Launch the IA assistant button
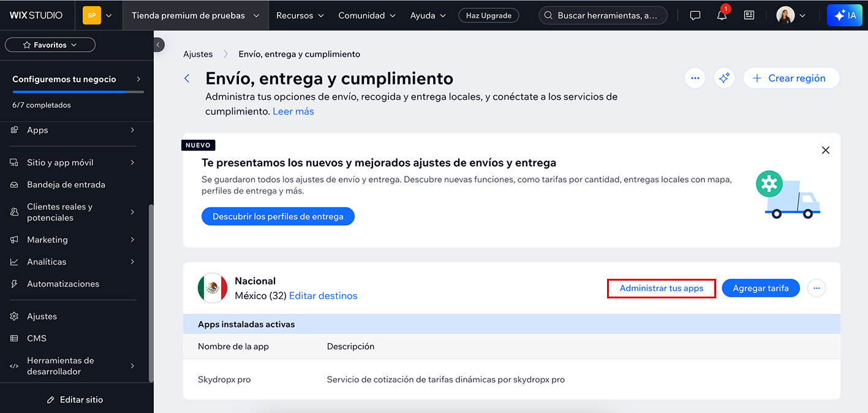The image size is (868, 413). pos(845,15)
